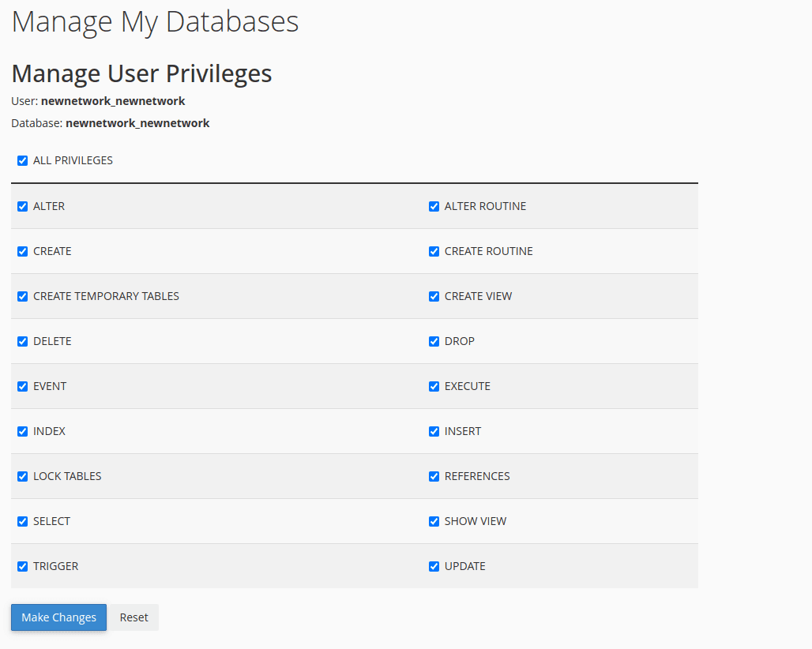Toggle the LOCK TABLES checkbox
Image resolution: width=812 pixels, height=649 pixels.
coord(22,476)
